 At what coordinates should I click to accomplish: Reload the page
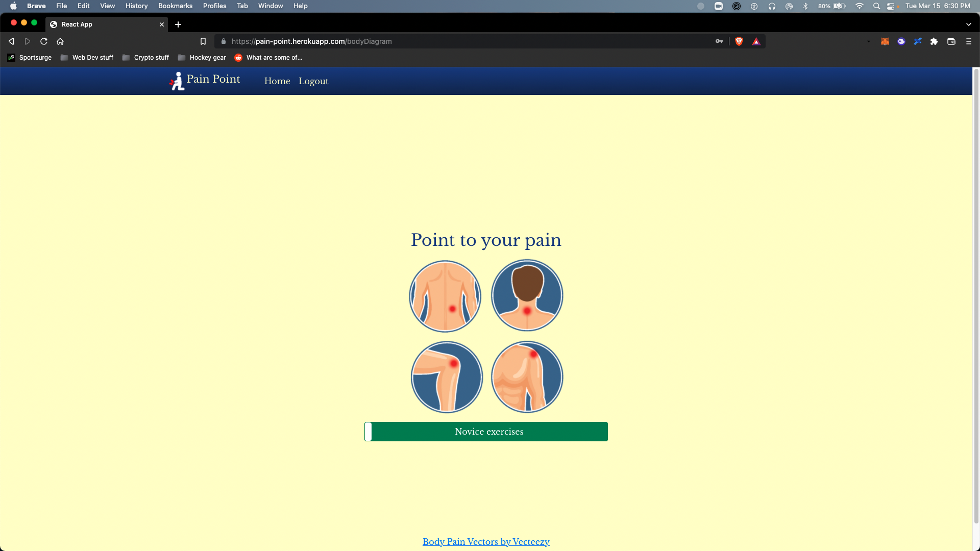[44, 41]
